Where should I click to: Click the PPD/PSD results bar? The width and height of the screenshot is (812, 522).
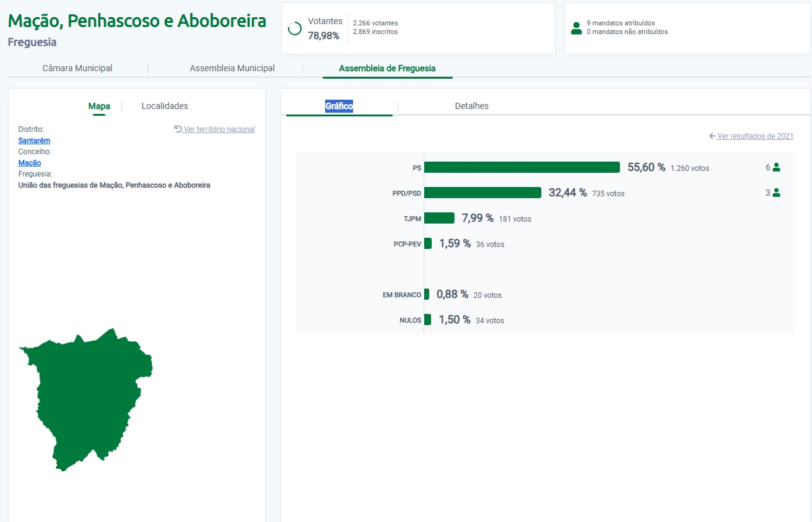pyautogui.click(x=482, y=193)
